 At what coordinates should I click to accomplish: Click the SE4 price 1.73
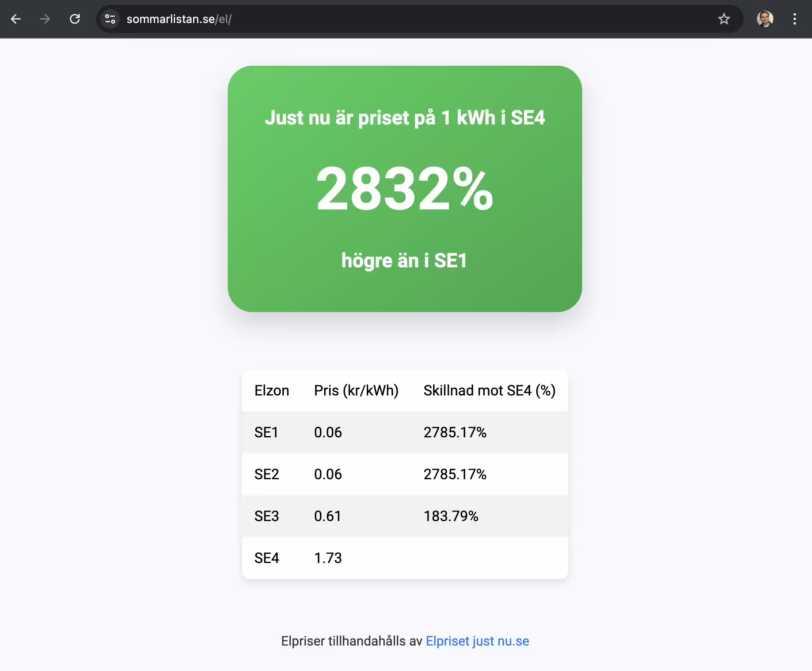coord(328,558)
